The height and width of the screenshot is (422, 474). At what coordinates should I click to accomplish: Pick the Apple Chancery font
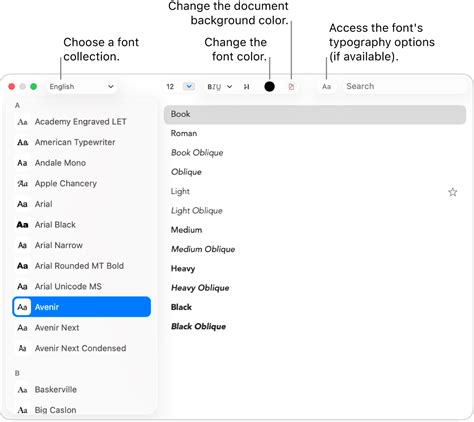(x=82, y=184)
